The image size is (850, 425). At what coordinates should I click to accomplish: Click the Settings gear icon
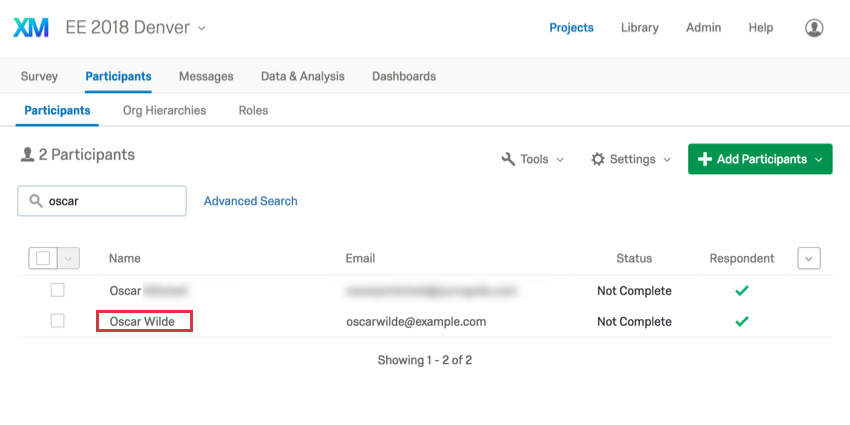pos(598,159)
